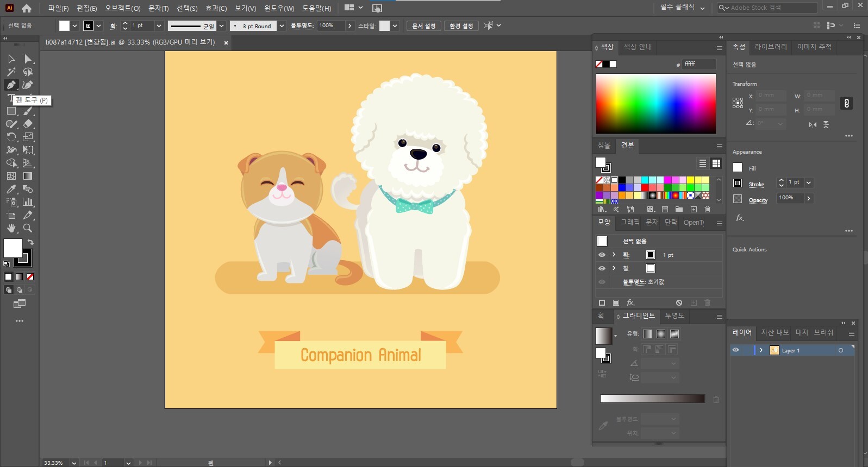Click the Eraser tool
The image size is (868, 467).
[x=28, y=124]
